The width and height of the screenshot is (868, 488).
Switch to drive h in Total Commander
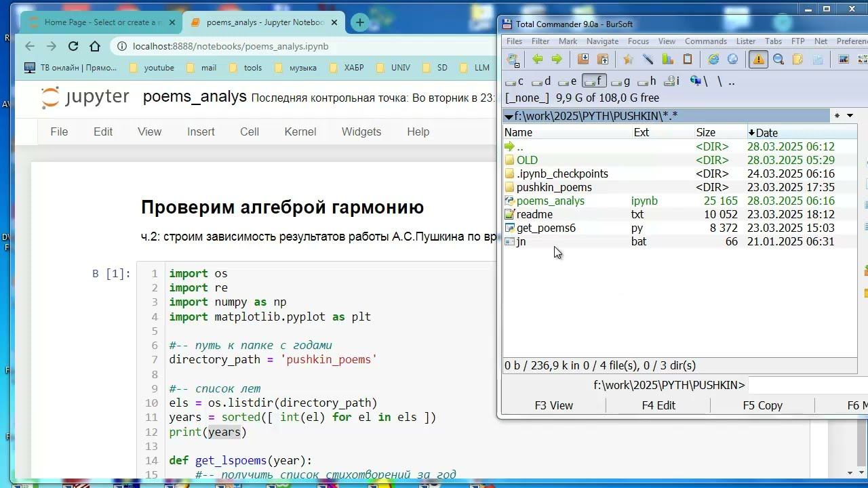[646, 81]
